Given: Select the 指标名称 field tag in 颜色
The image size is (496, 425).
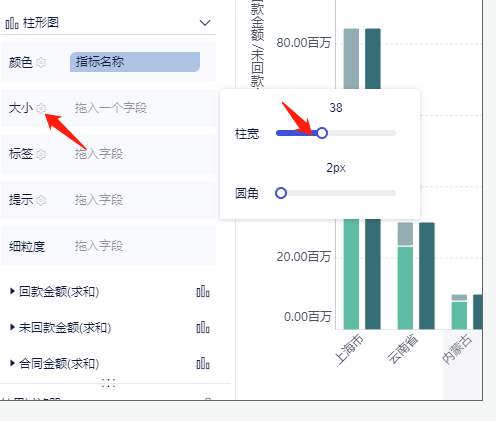Looking at the screenshot, I should coord(135,62).
